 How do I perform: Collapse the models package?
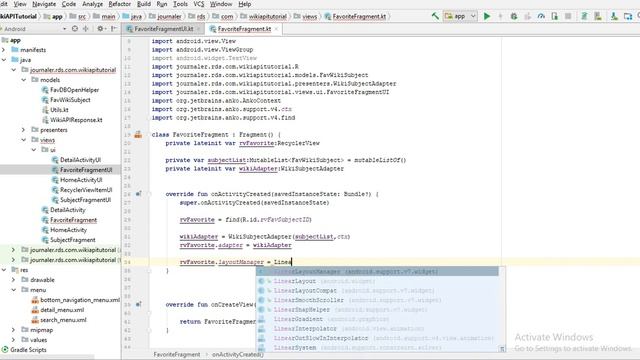tap(24, 80)
